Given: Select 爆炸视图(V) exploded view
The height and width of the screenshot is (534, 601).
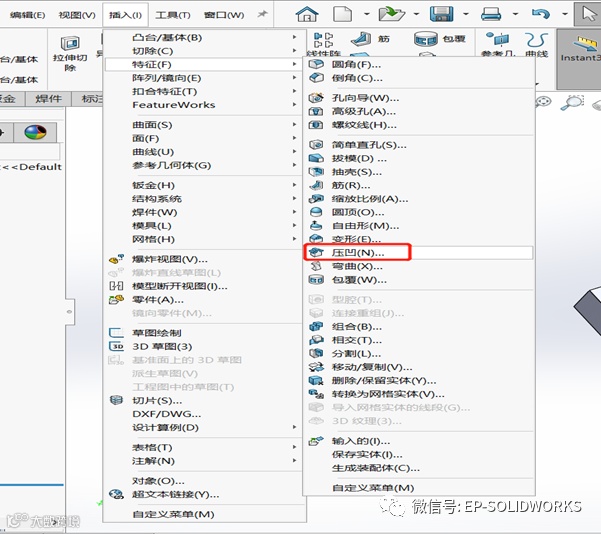Looking at the screenshot, I should coord(205,259).
